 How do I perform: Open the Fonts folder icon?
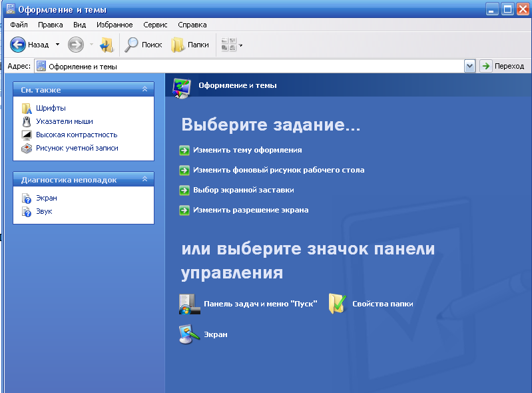27,109
